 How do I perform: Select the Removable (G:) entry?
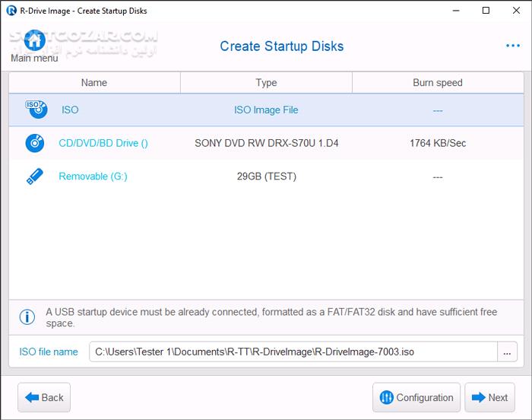click(93, 177)
